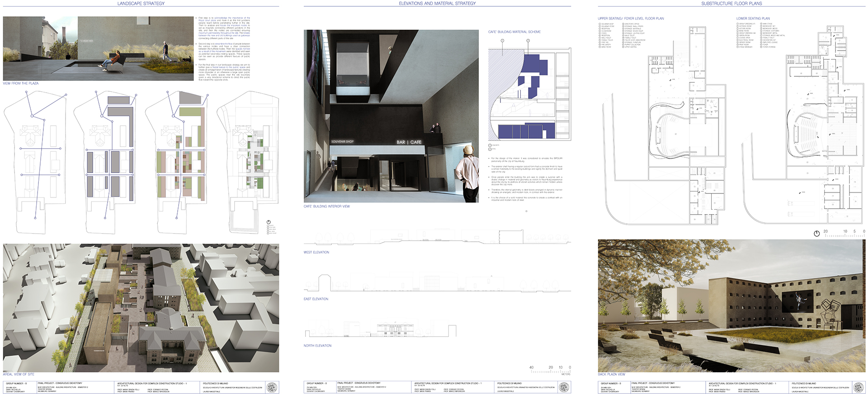868x394 pixels.
Task: Click the 'CAFE' BUILDING INTERIOR VIEW' caption
Action: coord(327,206)
